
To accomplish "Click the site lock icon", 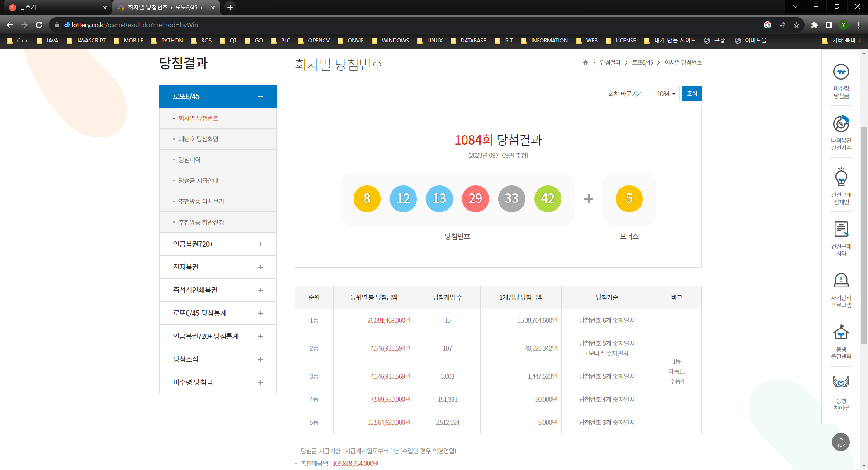I will [57, 25].
